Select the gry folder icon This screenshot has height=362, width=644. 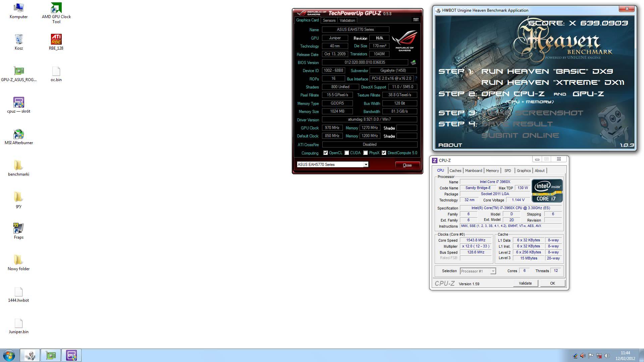pyautogui.click(x=18, y=200)
